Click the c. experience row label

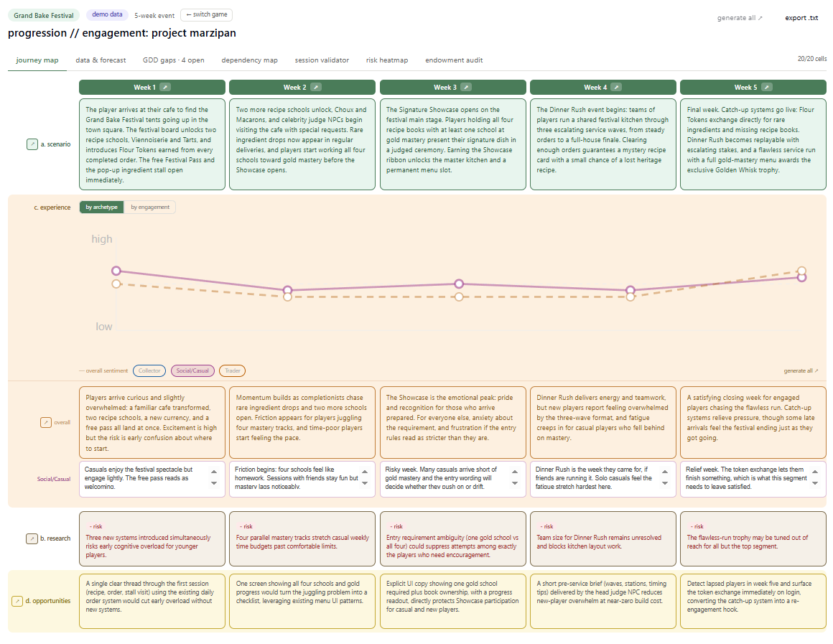(52, 207)
